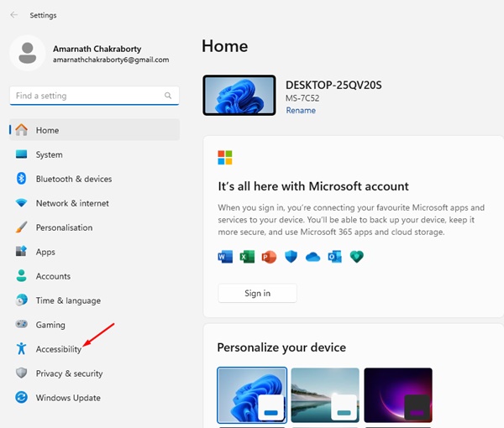Open the Apps settings section
504x428 pixels.
pos(45,252)
